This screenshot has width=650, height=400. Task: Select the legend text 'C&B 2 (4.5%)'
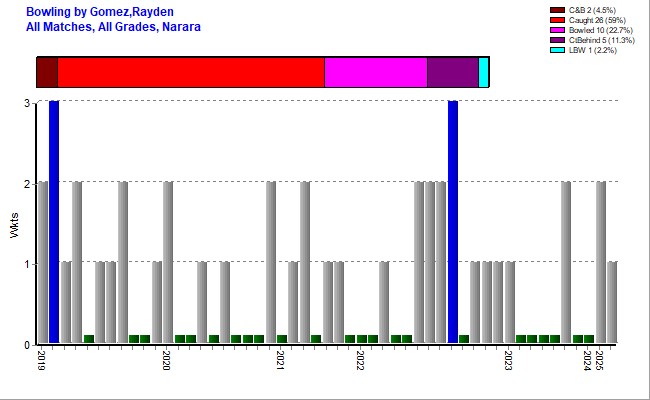point(592,10)
